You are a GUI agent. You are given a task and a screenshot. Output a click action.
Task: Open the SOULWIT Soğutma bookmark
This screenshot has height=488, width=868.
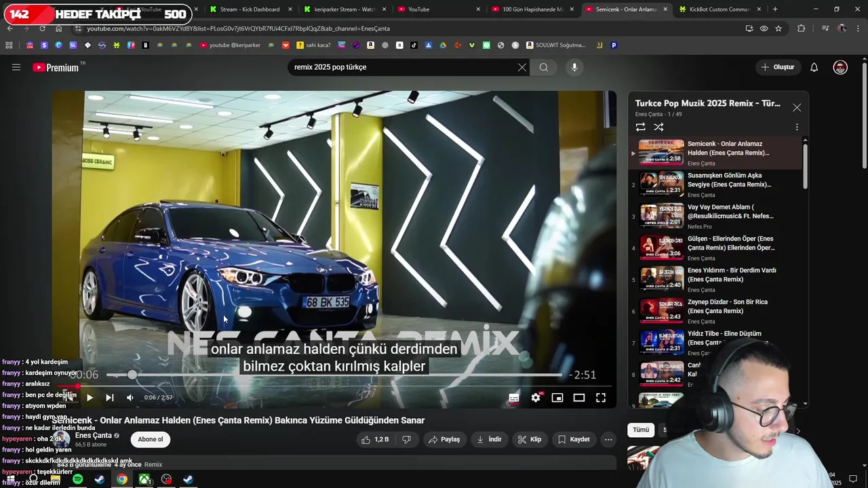coord(555,45)
